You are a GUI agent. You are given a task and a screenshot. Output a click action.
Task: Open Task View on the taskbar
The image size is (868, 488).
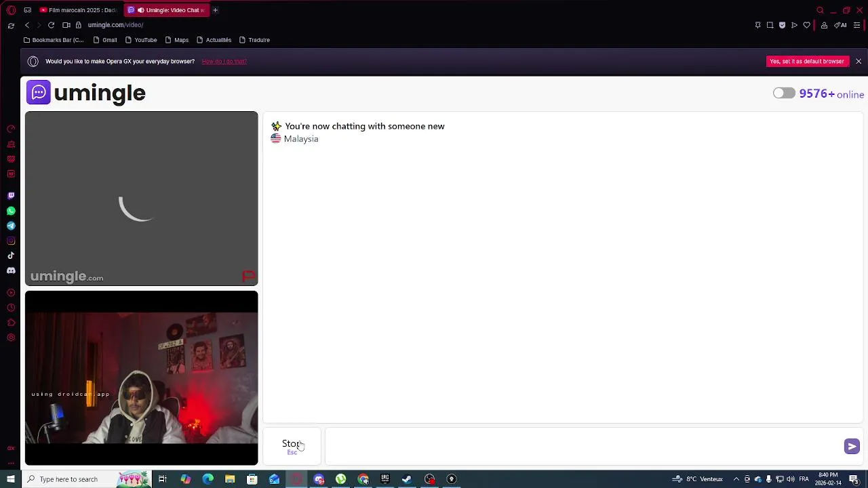pos(163,479)
